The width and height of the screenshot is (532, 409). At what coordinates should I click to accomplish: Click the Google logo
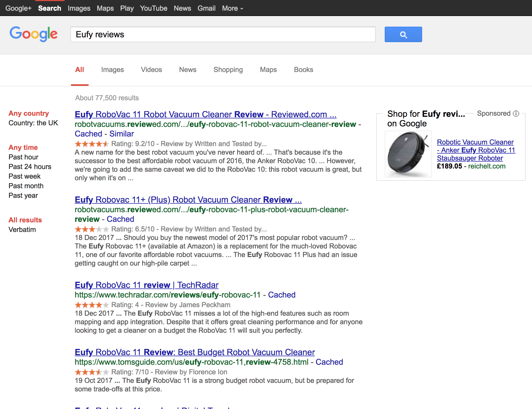click(34, 34)
